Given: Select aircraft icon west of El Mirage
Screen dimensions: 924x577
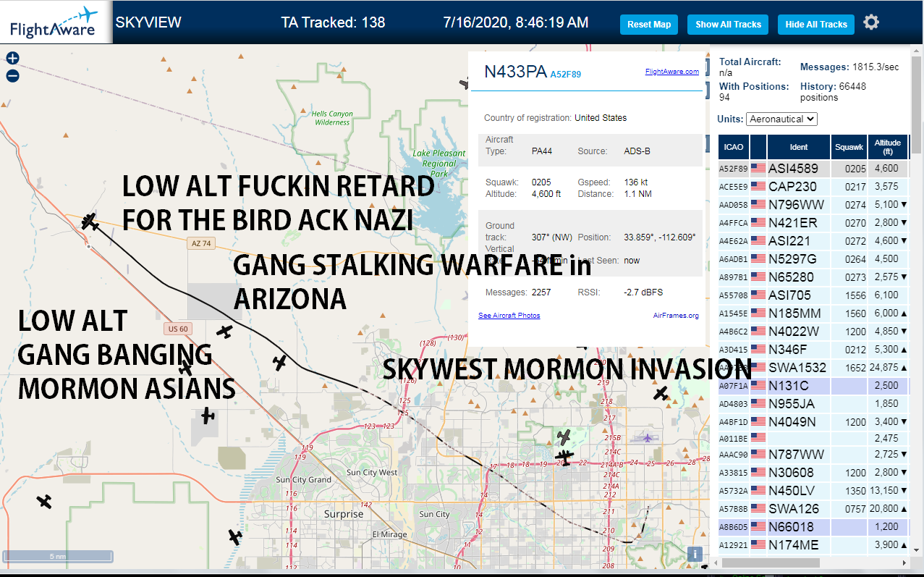Looking at the screenshot, I should pyautogui.click(x=234, y=537).
